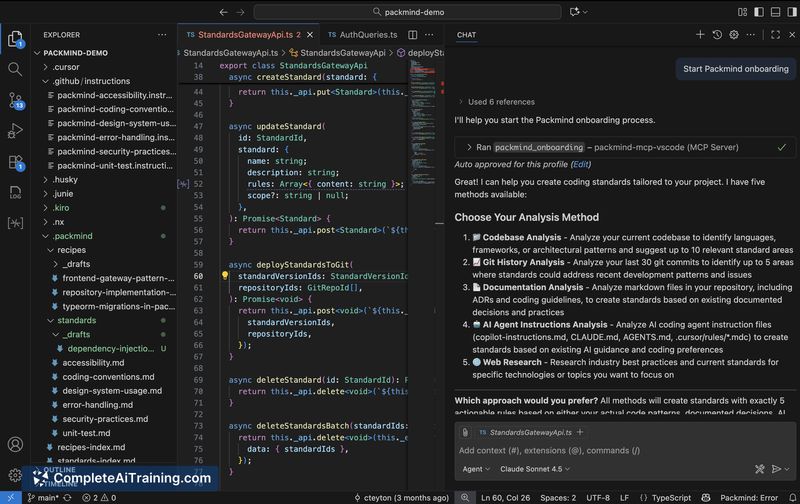Image resolution: width=800 pixels, height=504 pixels.
Task: Click the packmind-demo command center search box
Action: click(x=408, y=12)
